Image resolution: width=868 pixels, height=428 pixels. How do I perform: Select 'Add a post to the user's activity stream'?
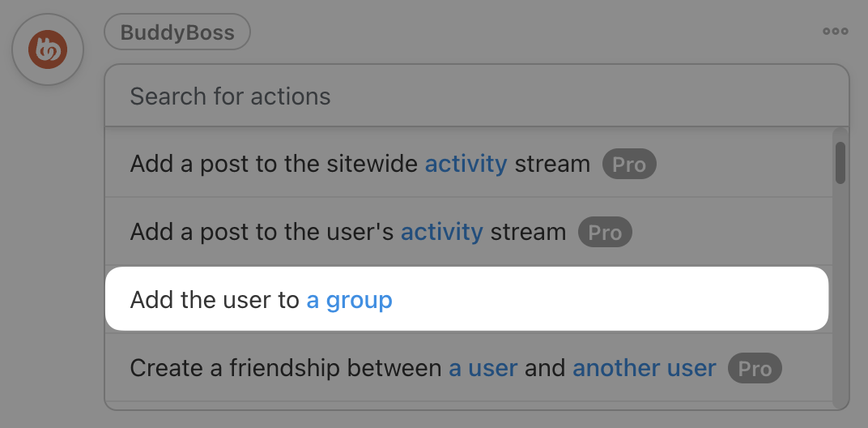[469, 231]
